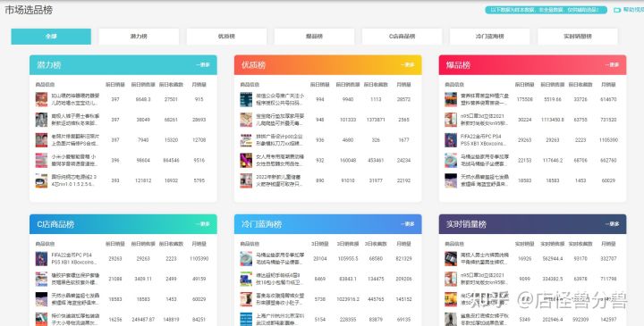Open 优质榜 thumbnail in the 160048 row

pos(246,161)
